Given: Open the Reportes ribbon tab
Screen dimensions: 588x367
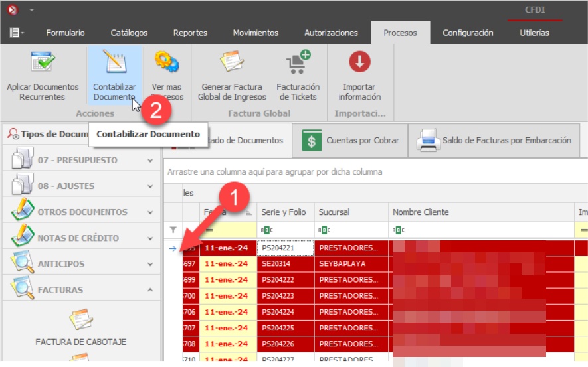Looking at the screenshot, I should (190, 33).
